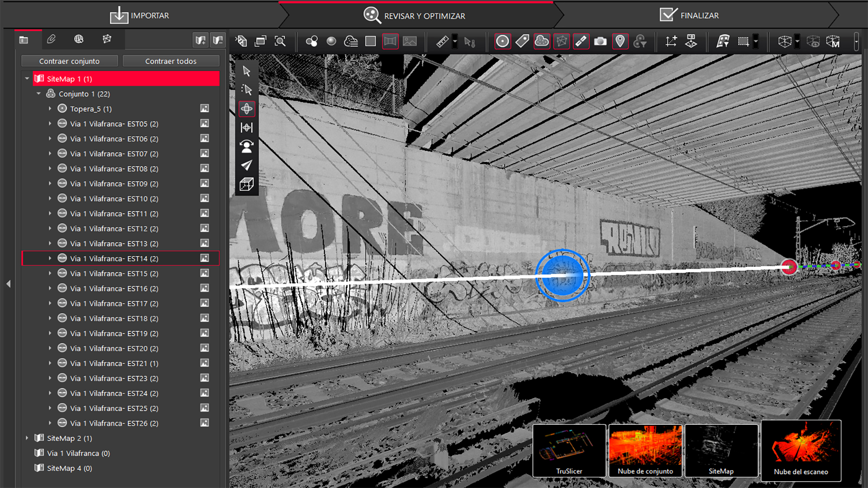Image resolution: width=868 pixels, height=488 pixels.
Task: Toggle image visibility for EST14 setup
Action: click(205, 258)
